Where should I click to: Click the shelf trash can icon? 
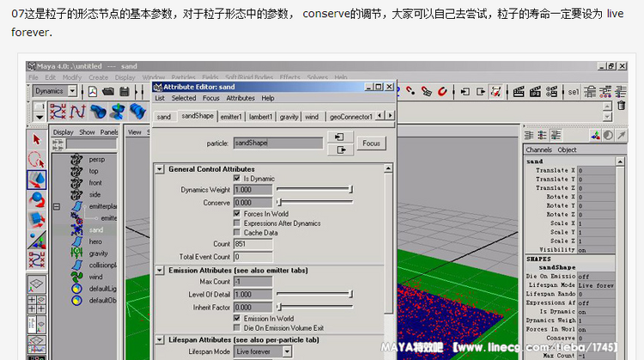pyautogui.click(x=622, y=105)
